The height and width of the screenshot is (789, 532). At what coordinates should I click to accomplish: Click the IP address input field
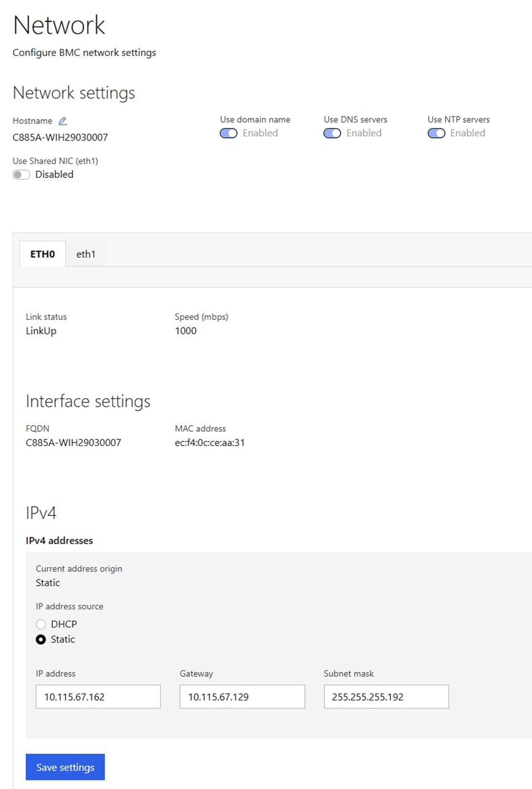pyautogui.click(x=98, y=696)
